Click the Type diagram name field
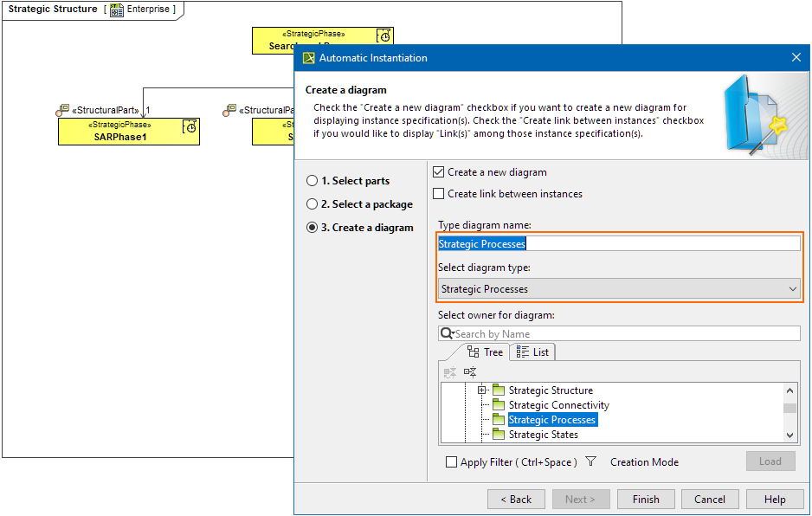Viewport: 812px width, 516px height. (619, 244)
